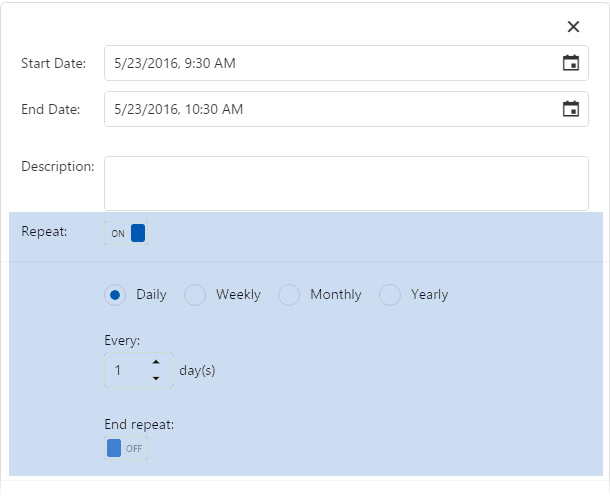The image size is (610, 499).
Task: Click the Repeat label text
Action: click(x=44, y=231)
